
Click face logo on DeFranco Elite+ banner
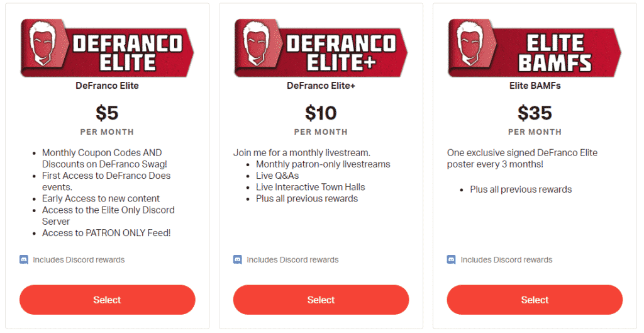(258, 45)
